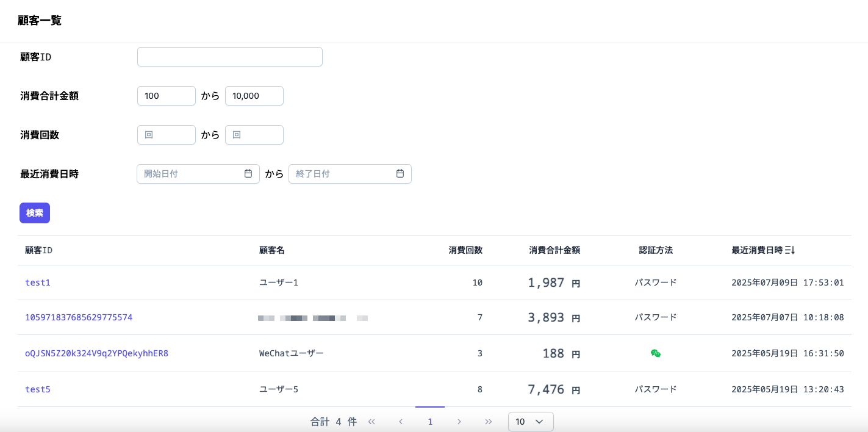Screen dimensions: 868x432
Task: Click amount 7,476 円 cell
Action: pyautogui.click(x=554, y=389)
